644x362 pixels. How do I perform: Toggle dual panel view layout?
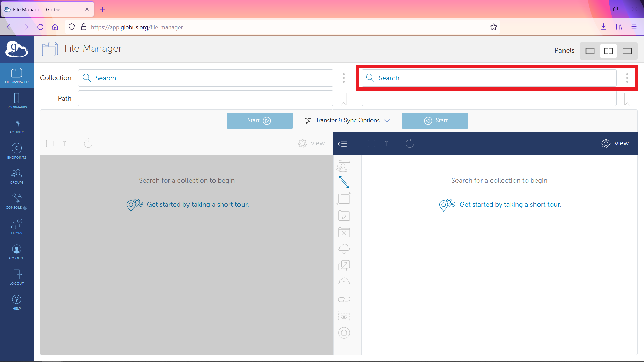pyautogui.click(x=609, y=50)
